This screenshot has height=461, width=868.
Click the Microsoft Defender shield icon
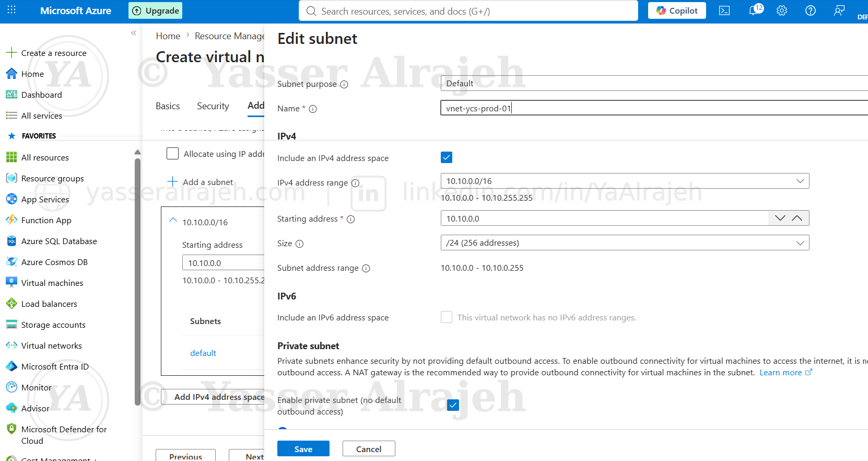click(11, 429)
